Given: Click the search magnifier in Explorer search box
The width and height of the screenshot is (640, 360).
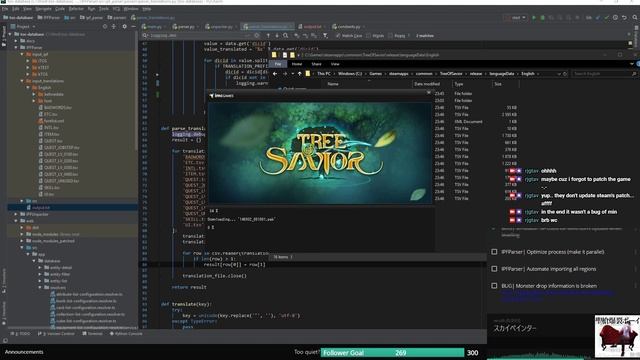Looking at the screenshot, I should [634, 74].
